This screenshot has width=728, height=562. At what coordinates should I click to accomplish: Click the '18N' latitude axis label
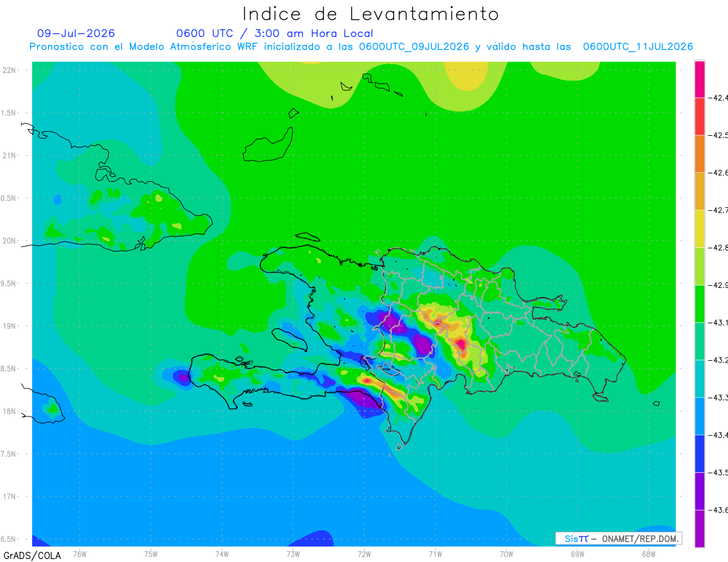click(9, 411)
